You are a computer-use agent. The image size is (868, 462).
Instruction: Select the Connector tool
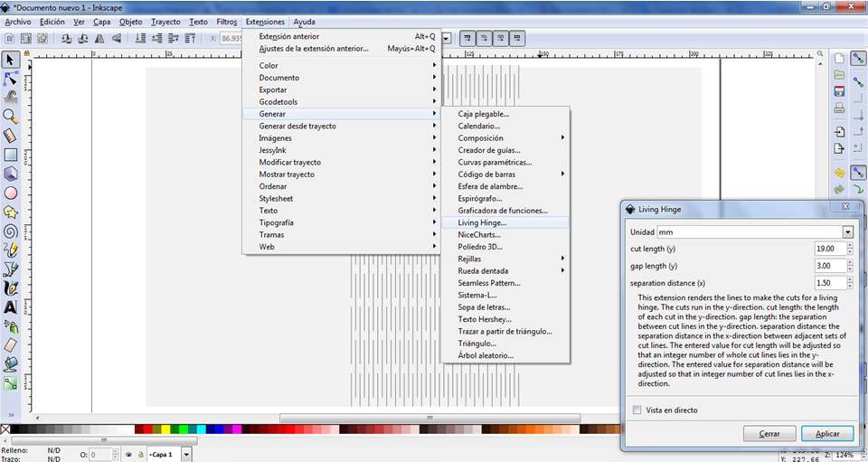coord(11,382)
